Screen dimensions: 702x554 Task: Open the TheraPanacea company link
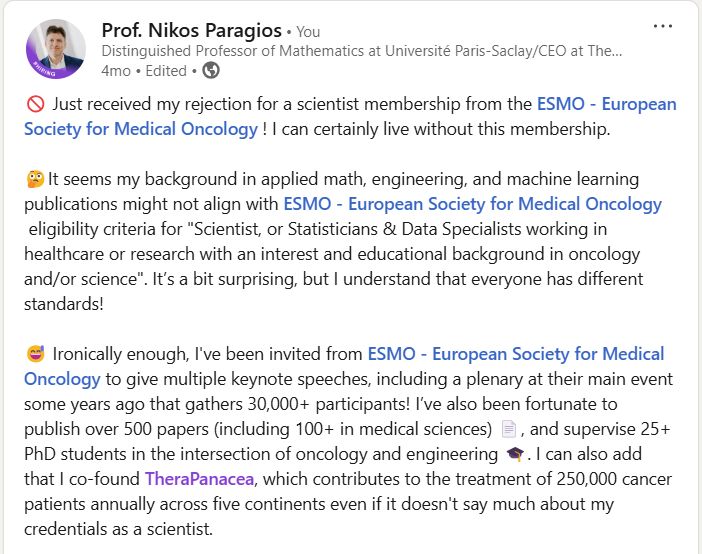pos(199,479)
